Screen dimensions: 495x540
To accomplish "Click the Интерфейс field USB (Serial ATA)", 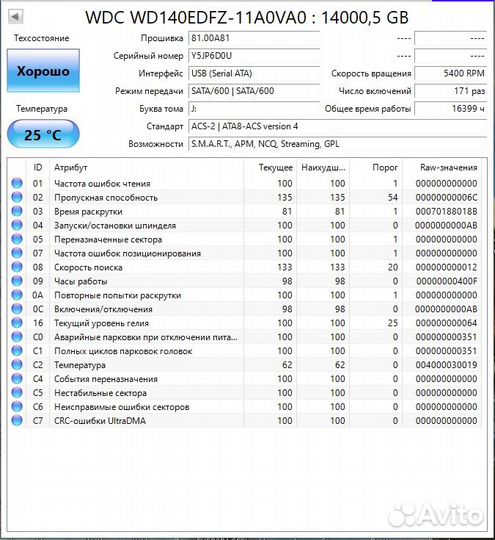I will pyautogui.click(x=254, y=73).
